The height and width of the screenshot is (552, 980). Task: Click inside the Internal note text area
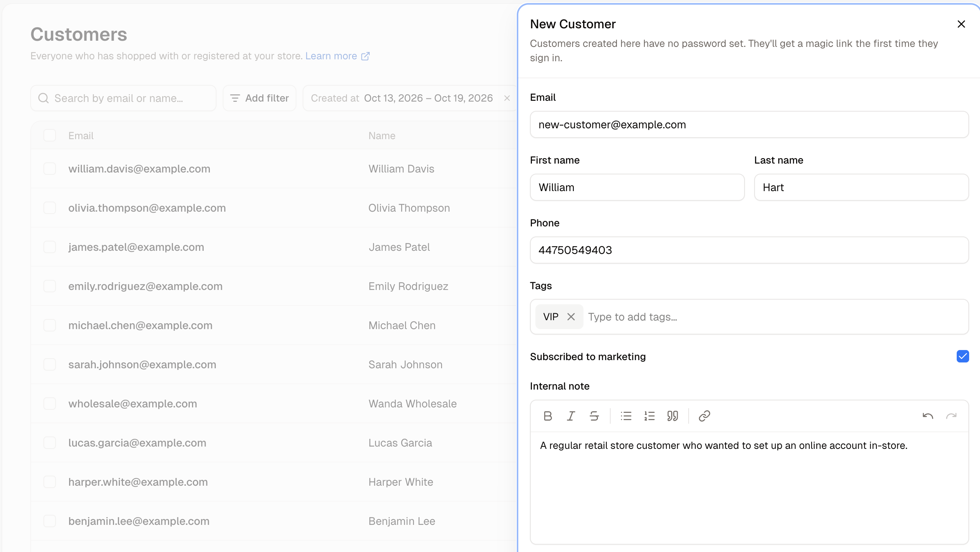[x=749, y=488]
